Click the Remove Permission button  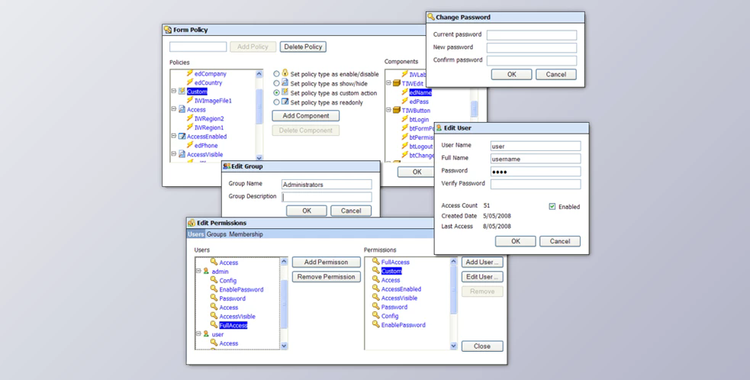click(326, 277)
